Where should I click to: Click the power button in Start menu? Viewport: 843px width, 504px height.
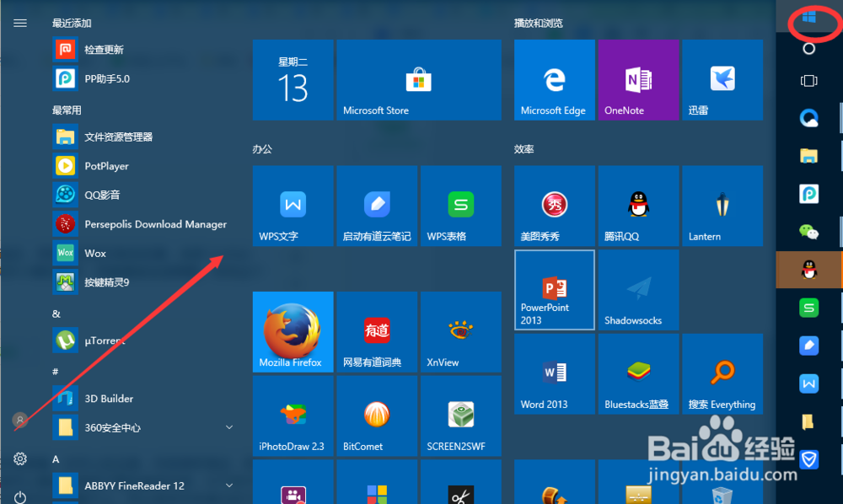pyautogui.click(x=19, y=497)
